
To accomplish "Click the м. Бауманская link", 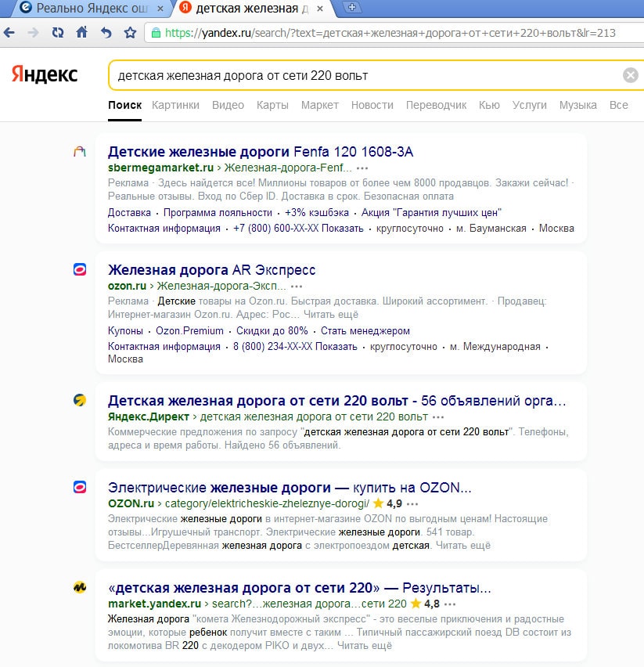I will click(x=491, y=228).
